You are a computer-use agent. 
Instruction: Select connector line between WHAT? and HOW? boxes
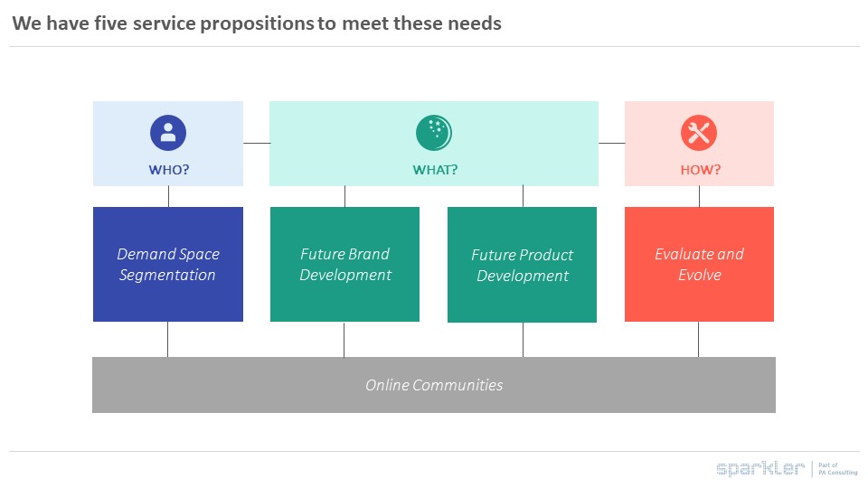coord(611,143)
